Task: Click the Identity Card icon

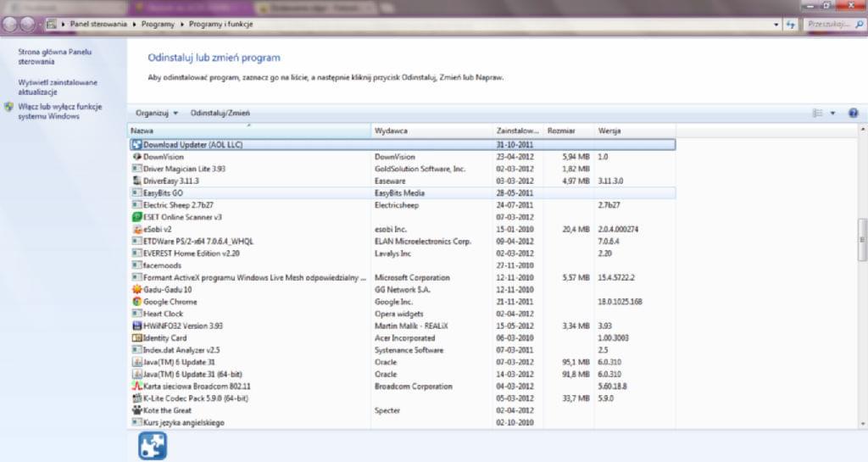Action: [x=136, y=338]
